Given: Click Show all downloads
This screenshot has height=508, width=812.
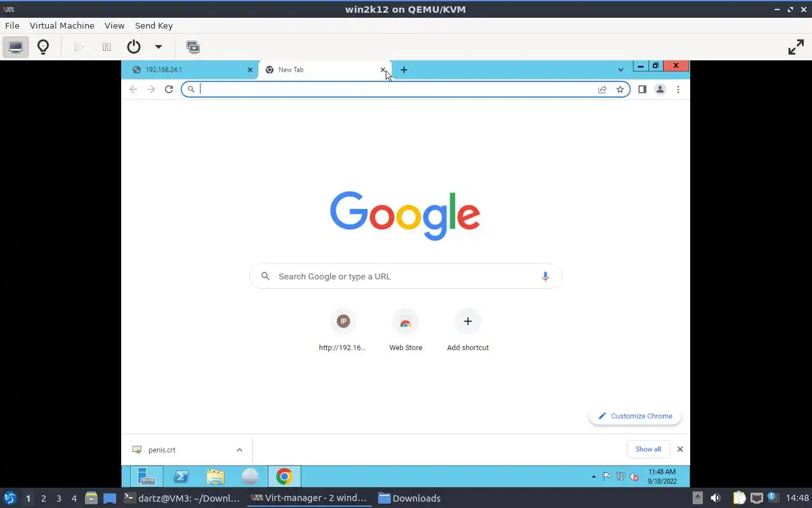Looking at the screenshot, I should tap(648, 449).
